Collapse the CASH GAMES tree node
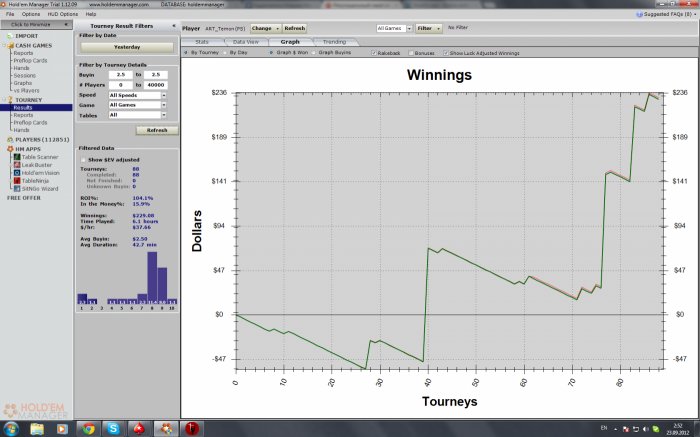Image resolution: width=700 pixels, height=437 pixels. [x=4, y=46]
